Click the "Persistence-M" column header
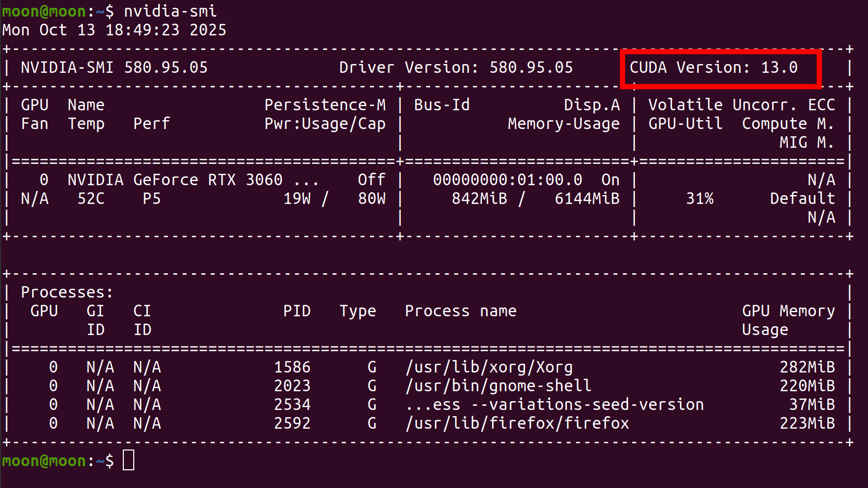The width and height of the screenshot is (868, 488). (x=325, y=105)
